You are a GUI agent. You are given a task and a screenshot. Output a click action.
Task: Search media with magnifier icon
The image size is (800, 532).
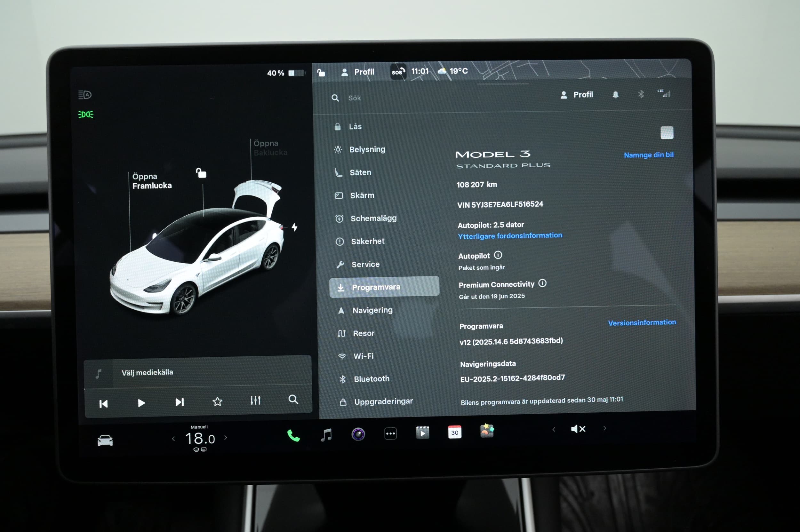[x=293, y=399]
